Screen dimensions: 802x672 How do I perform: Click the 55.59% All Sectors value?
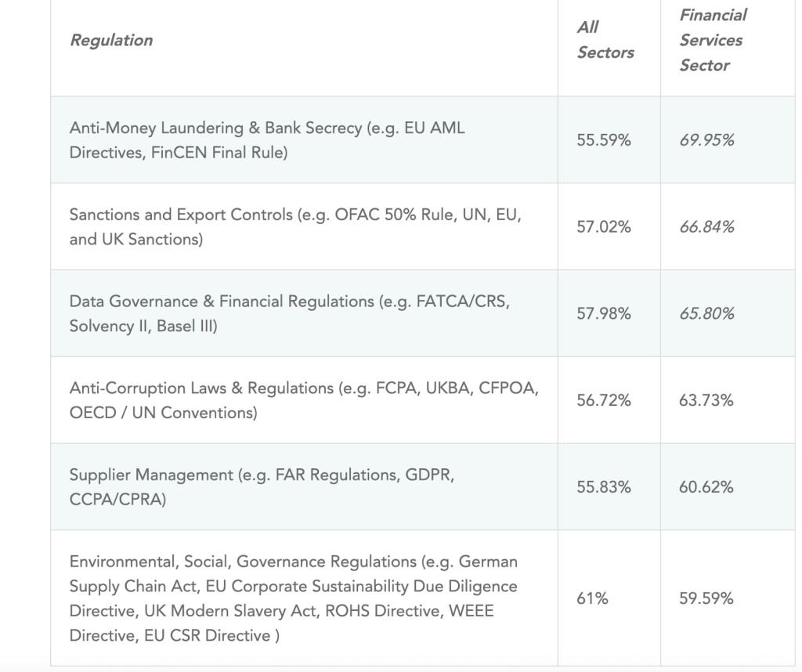click(x=604, y=140)
